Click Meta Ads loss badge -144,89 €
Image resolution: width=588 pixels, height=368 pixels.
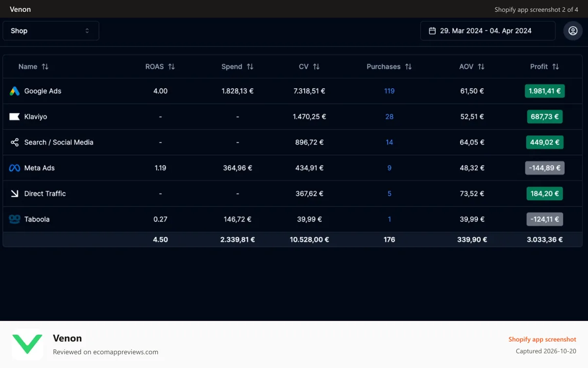544,168
